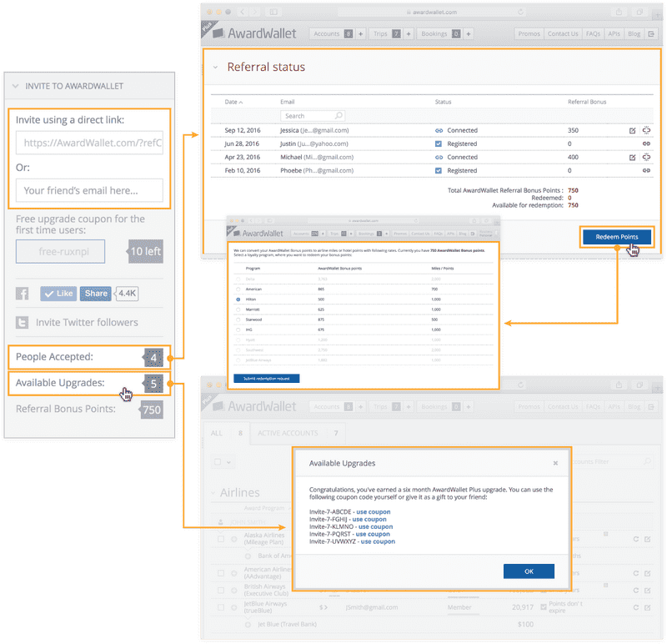Image resolution: width=667 pixels, height=644 pixels.
Task: Open Bookings menu in Referral status window
Action: point(440,33)
